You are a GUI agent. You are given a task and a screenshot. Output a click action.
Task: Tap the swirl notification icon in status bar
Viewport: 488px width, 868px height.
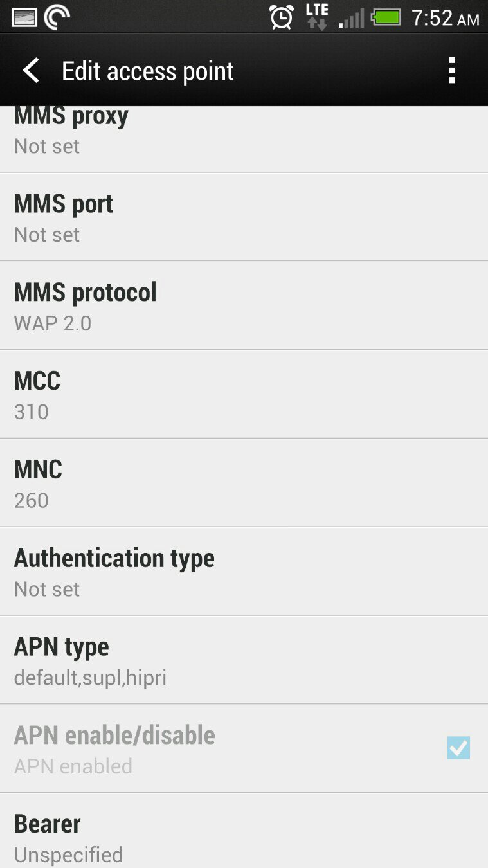coord(57,17)
